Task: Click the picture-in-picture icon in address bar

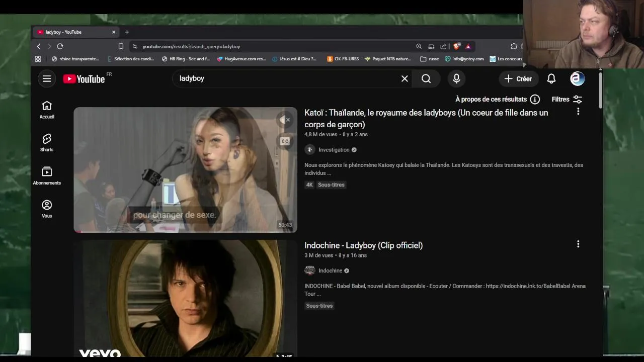Action: pos(431,46)
